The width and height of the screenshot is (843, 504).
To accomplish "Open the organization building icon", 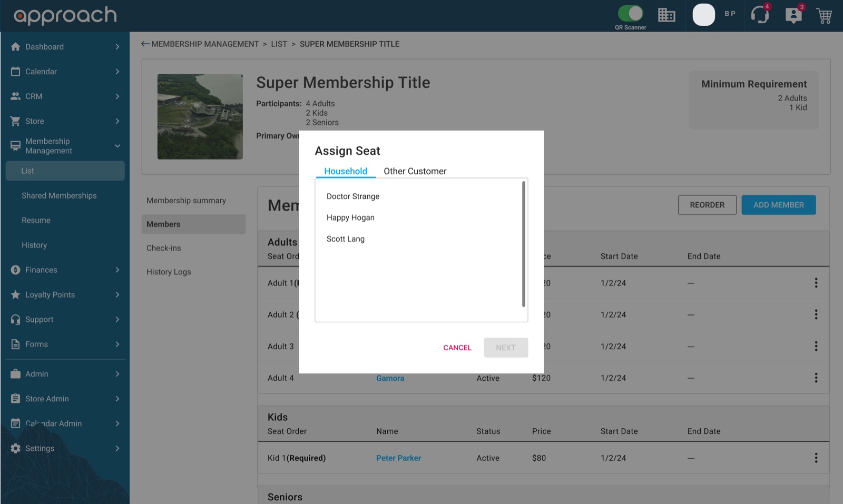I will (x=666, y=15).
